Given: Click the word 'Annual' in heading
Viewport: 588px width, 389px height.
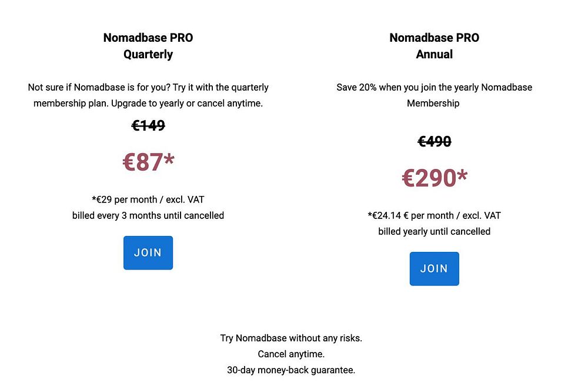Looking at the screenshot, I should (x=434, y=54).
